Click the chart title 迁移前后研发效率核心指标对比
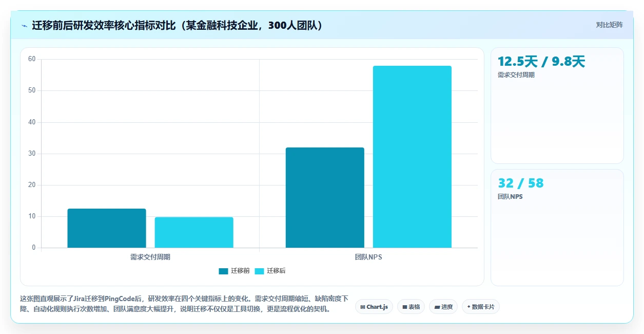644x334 pixels. point(178,25)
